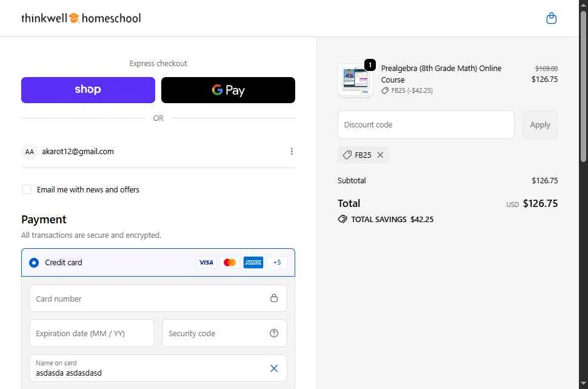The height and width of the screenshot is (389, 588).
Task: Click the Total $126.75 amount
Action: [x=540, y=203]
